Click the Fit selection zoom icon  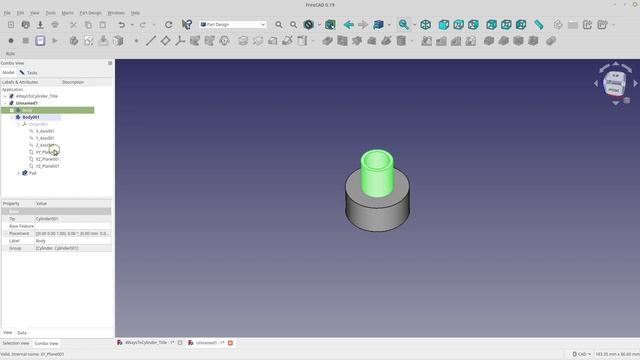coord(293,24)
